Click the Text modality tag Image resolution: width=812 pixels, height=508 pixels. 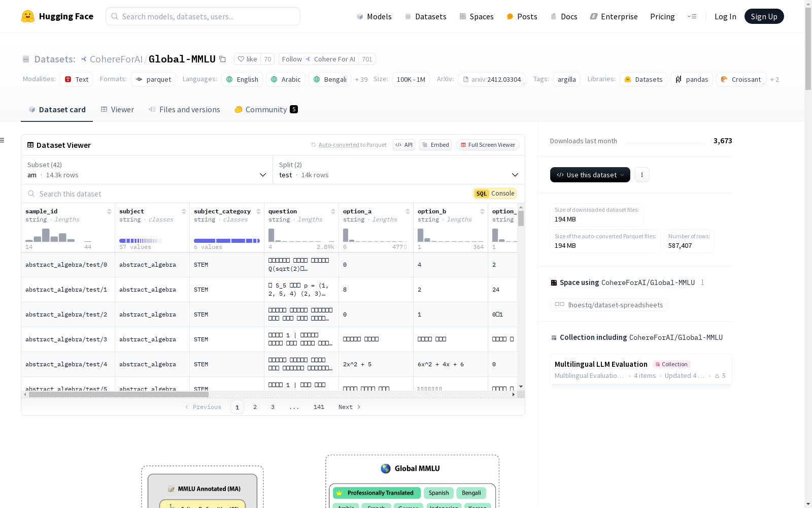point(77,79)
